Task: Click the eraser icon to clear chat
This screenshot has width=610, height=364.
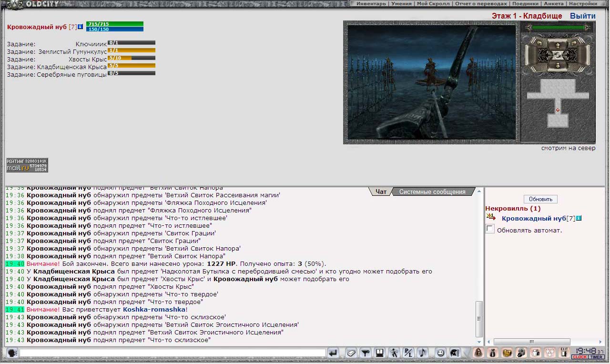Action: 351,353
